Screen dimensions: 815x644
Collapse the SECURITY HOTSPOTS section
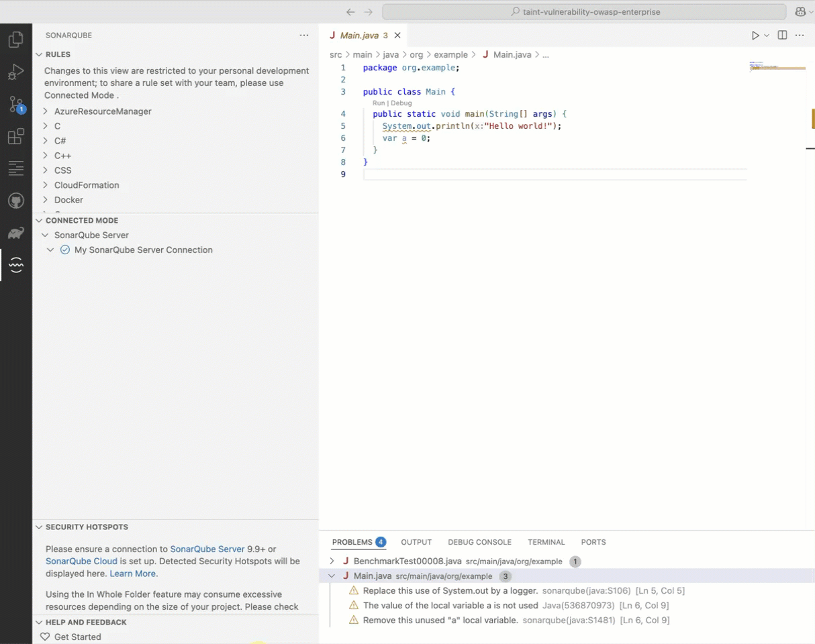(x=39, y=527)
